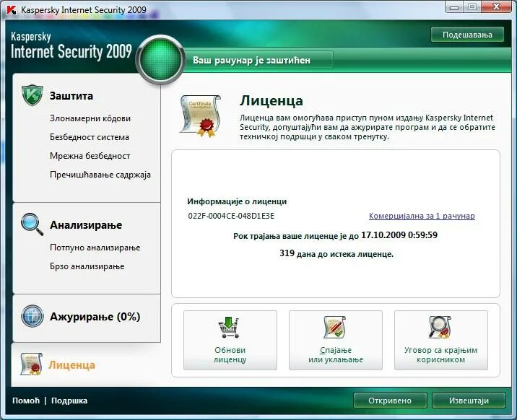Open the Подршка support link

tap(69, 401)
